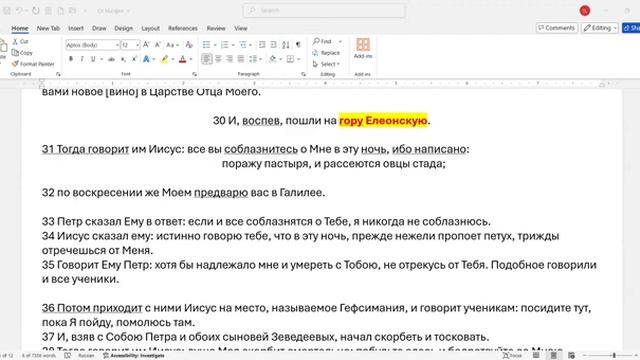Open the Design tab

[x=123, y=28]
